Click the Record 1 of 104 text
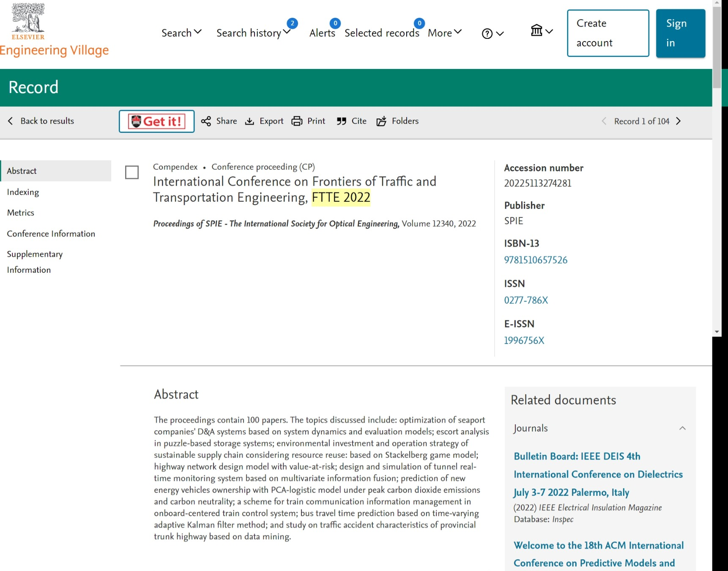728x571 pixels. pyautogui.click(x=642, y=121)
